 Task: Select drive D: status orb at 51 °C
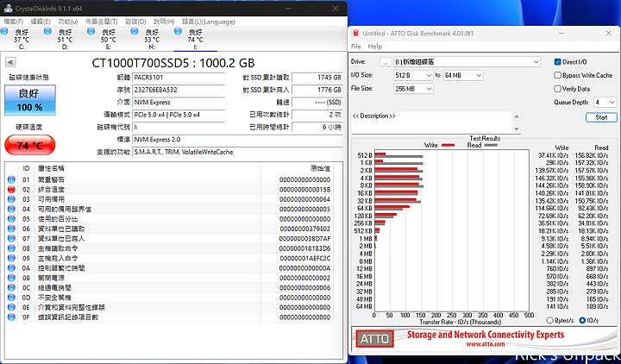pos(48,31)
